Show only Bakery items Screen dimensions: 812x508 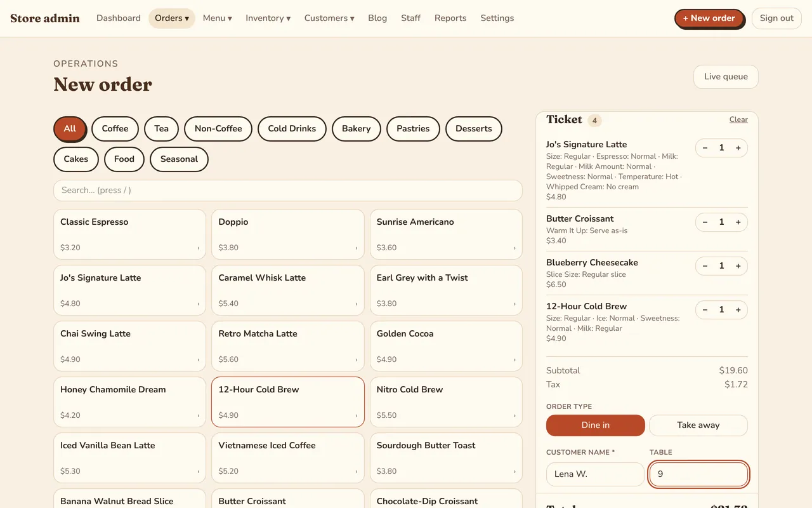pos(357,129)
